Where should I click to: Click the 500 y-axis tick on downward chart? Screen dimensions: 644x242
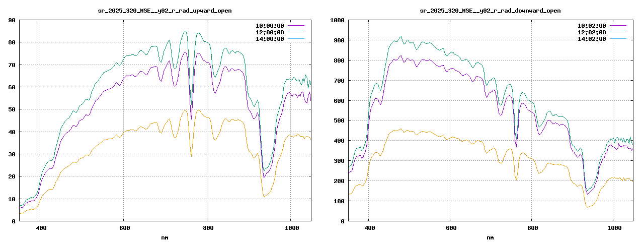tap(339, 120)
